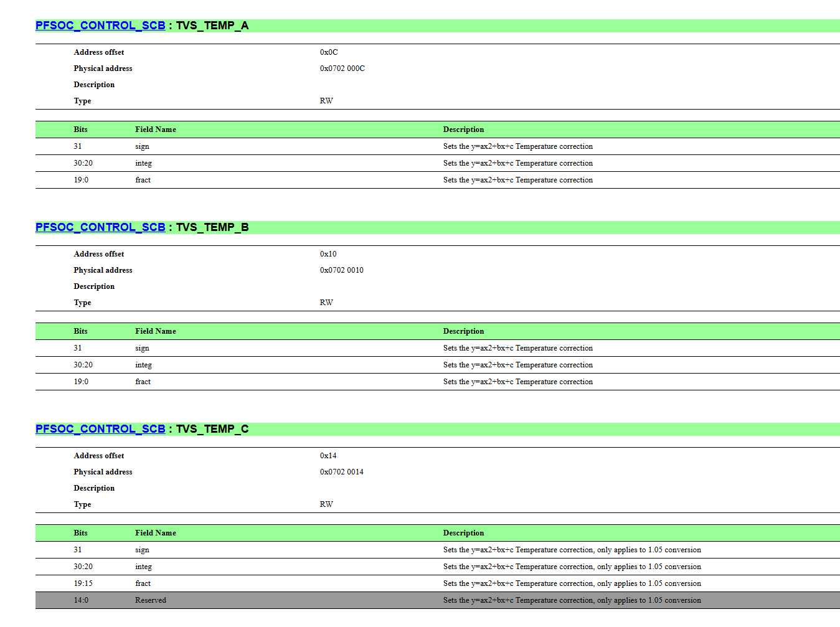Click 'fract' field name in TVS_TEMP_C table
This screenshot has height=627, width=840.
[x=143, y=583]
